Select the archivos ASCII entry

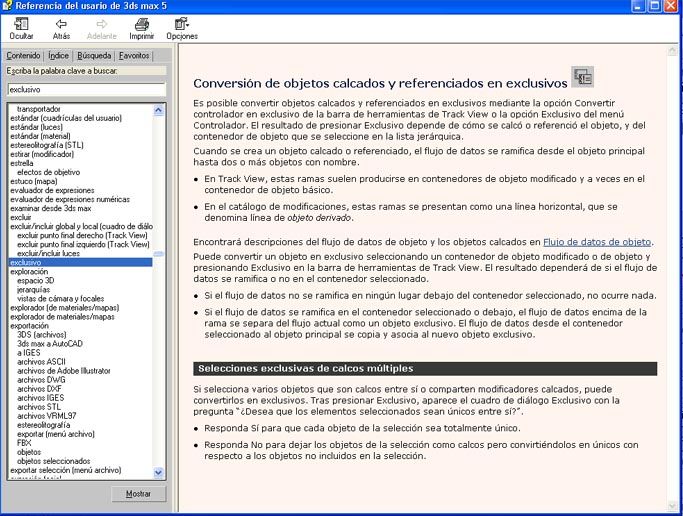[41, 362]
